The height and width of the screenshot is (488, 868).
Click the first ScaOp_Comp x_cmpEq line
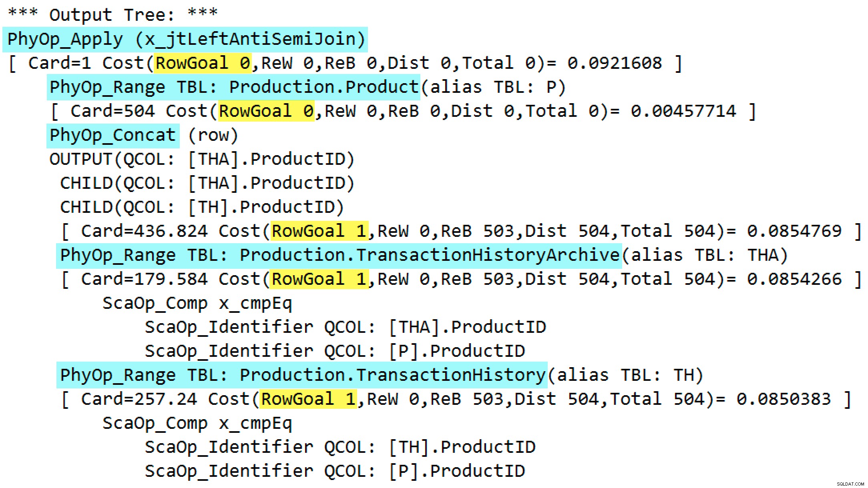(197, 303)
